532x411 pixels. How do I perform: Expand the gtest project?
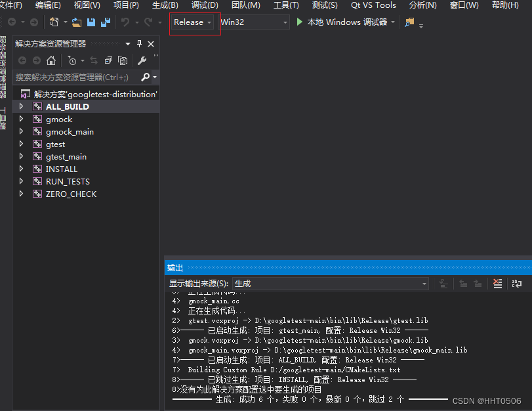[x=21, y=144]
